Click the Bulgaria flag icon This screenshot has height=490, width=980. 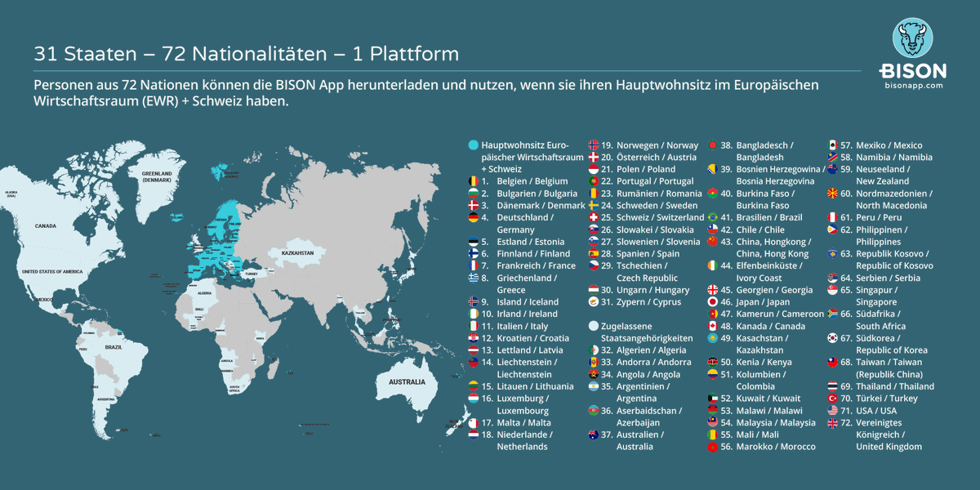pos(474,194)
